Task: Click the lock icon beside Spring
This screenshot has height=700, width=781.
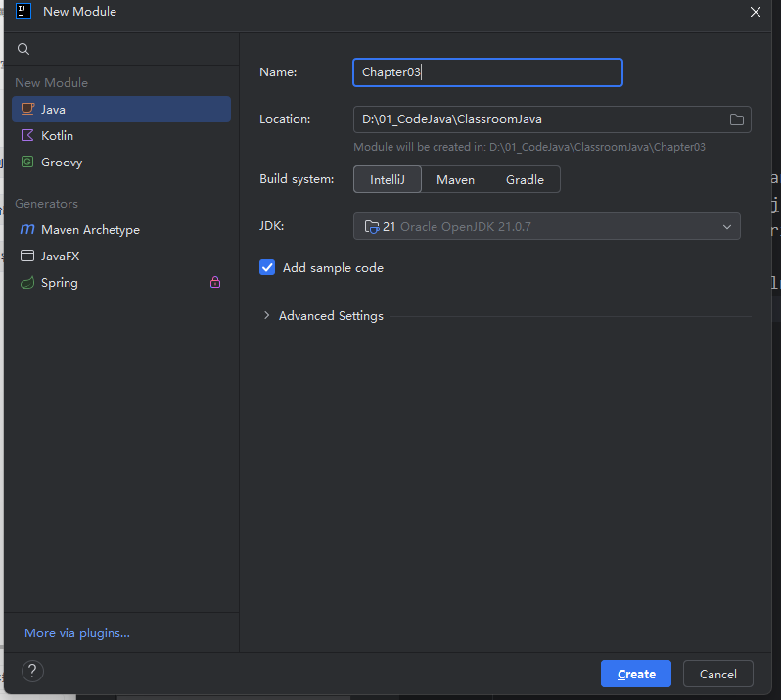Action: pos(215,283)
